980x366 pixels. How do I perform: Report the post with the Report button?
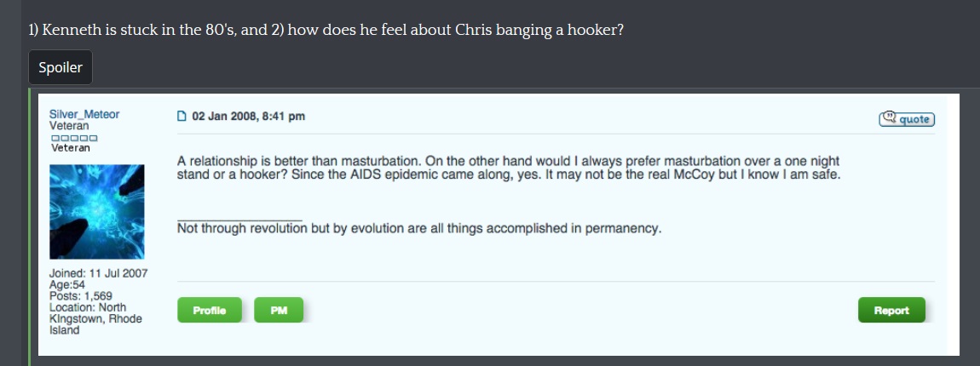pyautogui.click(x=891, y=310)
